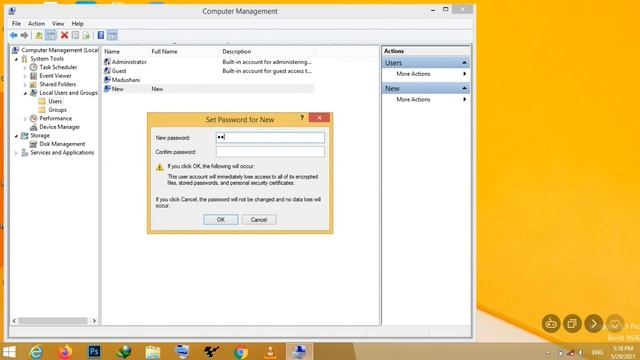Select the Task Scheduler clock icon
This screenshot has height=360, width=640.
coord(33,67)
